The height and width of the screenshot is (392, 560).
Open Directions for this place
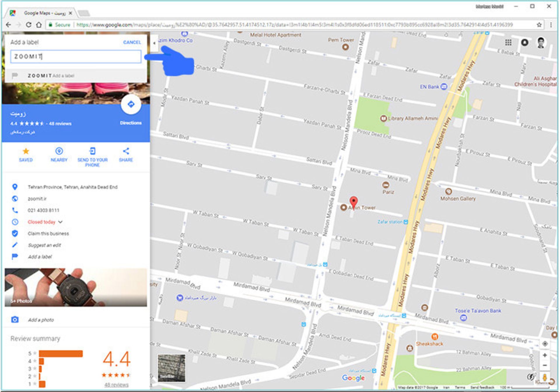pyautogui.click(x=131, y=104)
